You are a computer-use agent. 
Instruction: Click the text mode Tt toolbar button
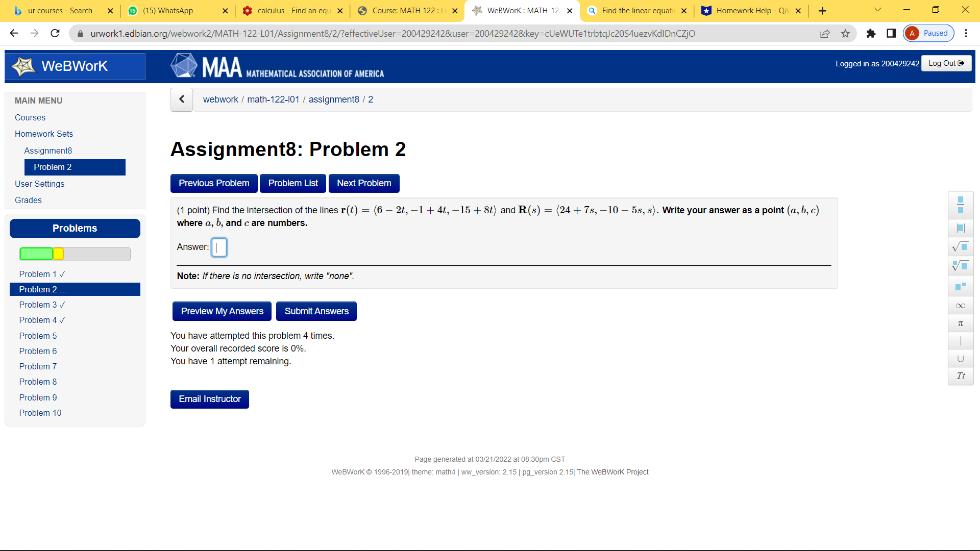point(961,376)
